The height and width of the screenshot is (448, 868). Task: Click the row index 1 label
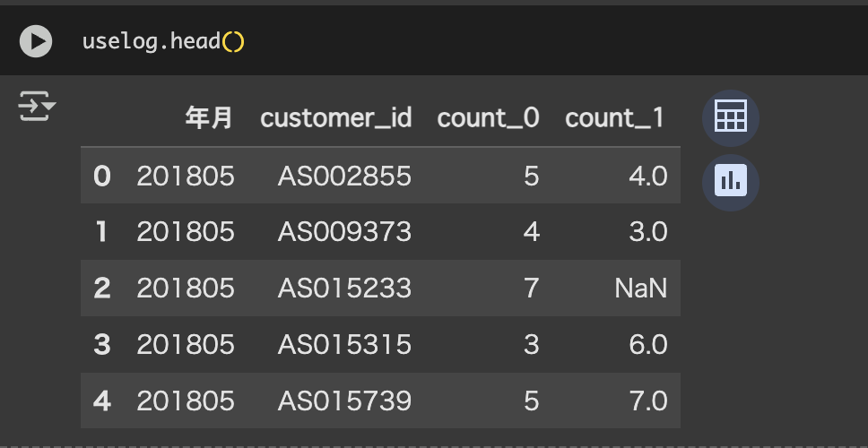102,232
